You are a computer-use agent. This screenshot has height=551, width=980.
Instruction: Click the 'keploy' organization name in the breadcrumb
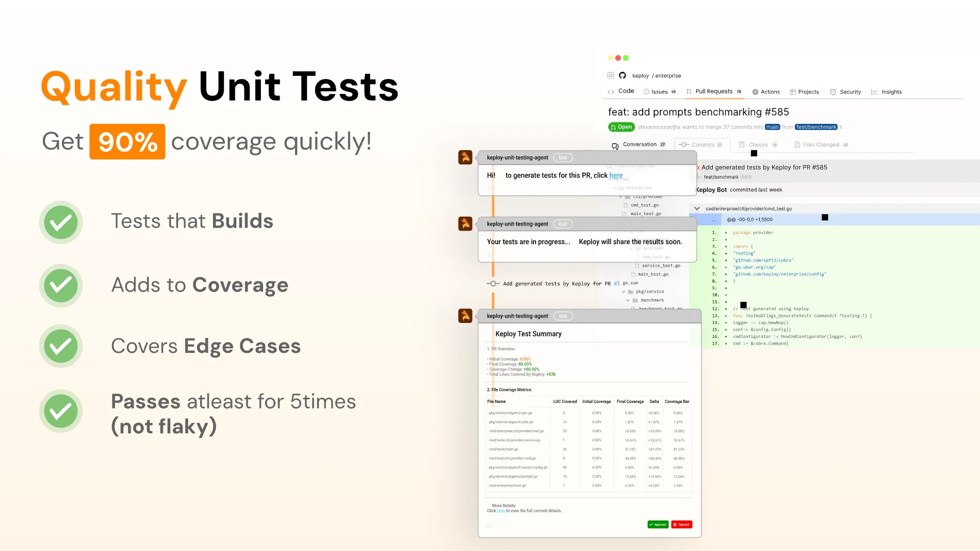click(641, 76)
